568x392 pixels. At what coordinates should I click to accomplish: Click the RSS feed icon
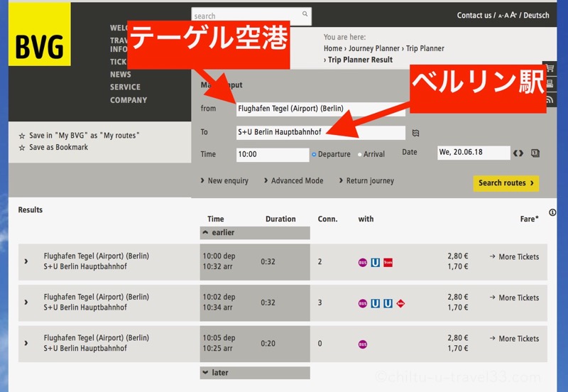click(x=550, y=99)
